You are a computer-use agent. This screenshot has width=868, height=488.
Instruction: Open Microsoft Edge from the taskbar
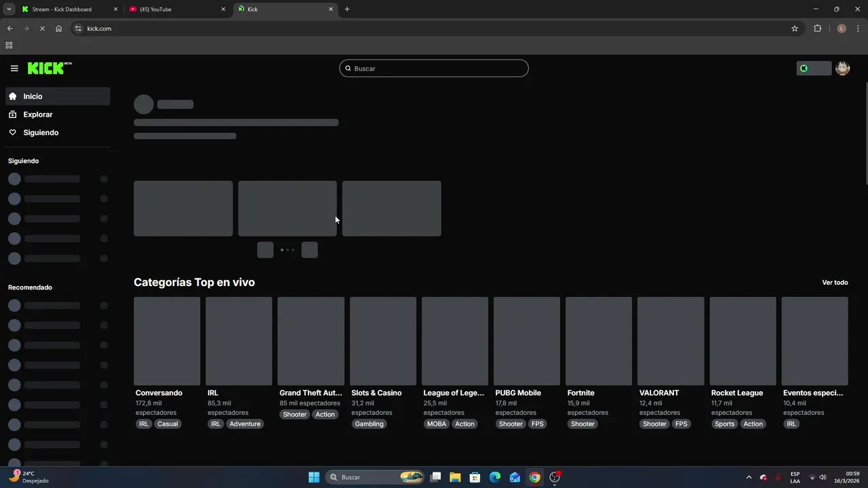tap(495, 477)
